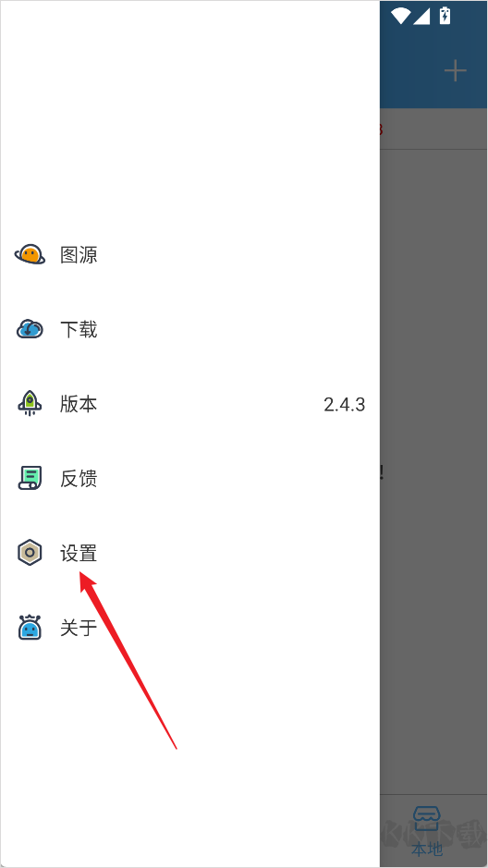Image resolution: width=488 pixels, height=868 pixels.
Task: Click the orange planet icon beside 图源
Action: tap(30, 254)
